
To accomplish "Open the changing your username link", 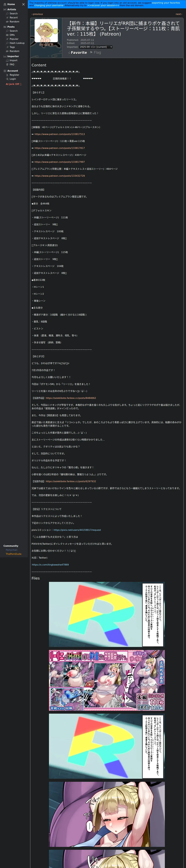I will pos(49,5).
